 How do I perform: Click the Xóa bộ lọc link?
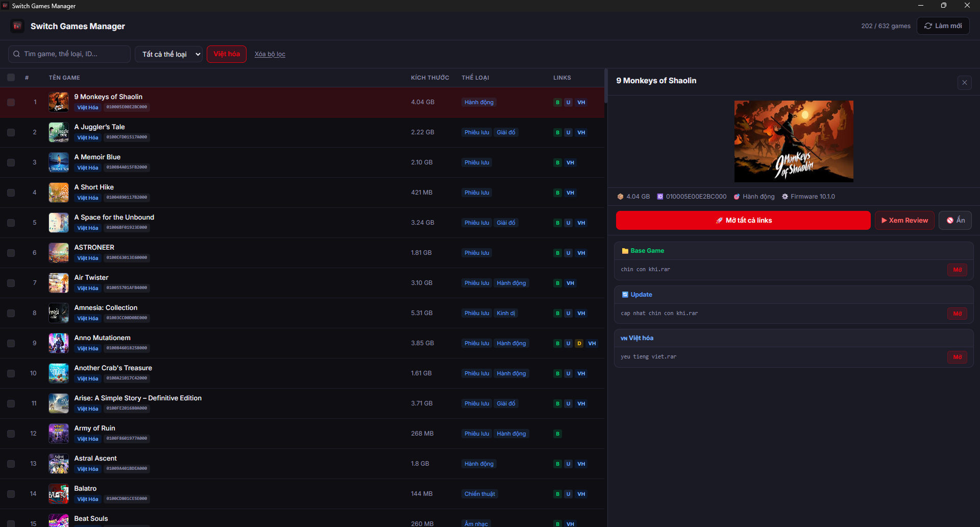[x=270, y=54]
